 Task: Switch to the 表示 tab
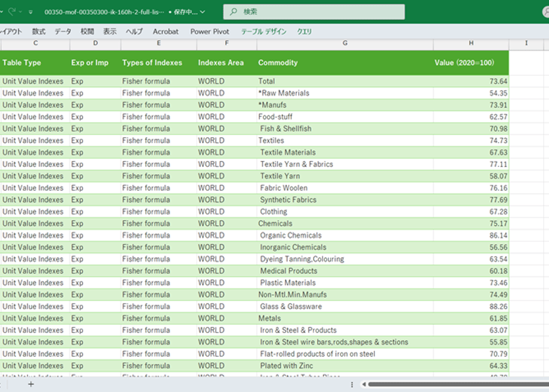(x=109, y=31)
